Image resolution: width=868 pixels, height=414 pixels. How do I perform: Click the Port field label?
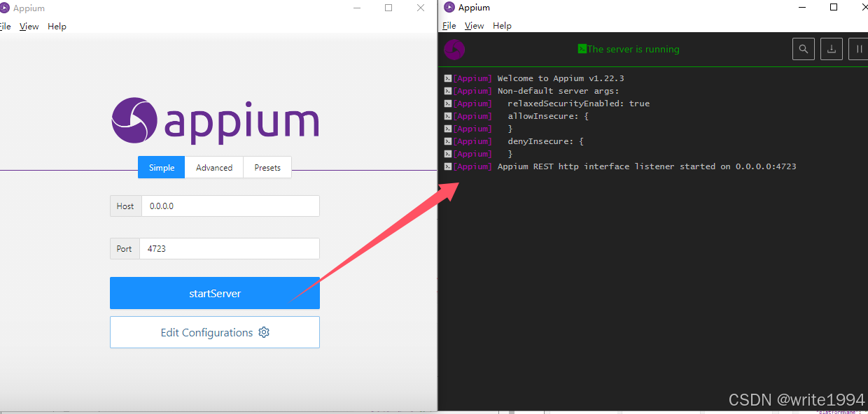click(x=125, y=248)
